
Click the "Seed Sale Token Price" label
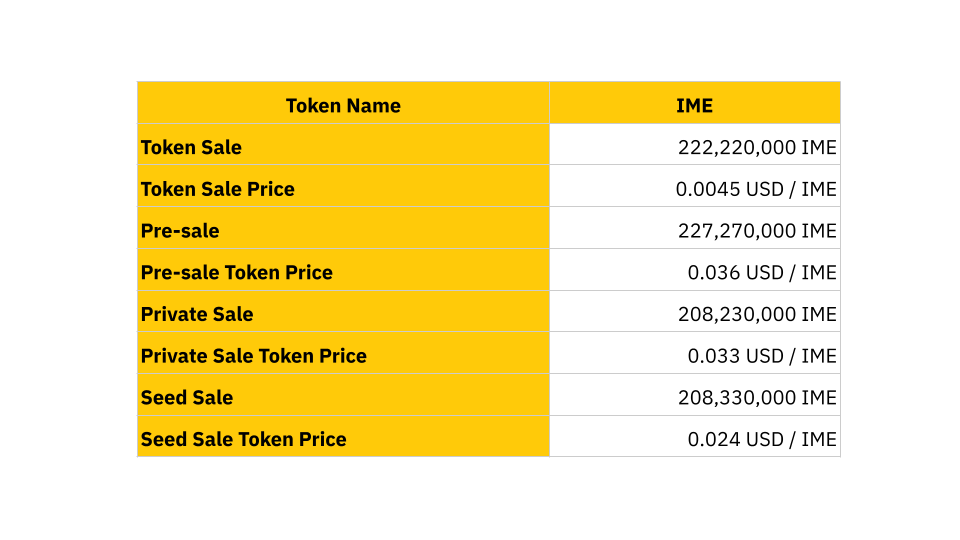click(244, 439)
